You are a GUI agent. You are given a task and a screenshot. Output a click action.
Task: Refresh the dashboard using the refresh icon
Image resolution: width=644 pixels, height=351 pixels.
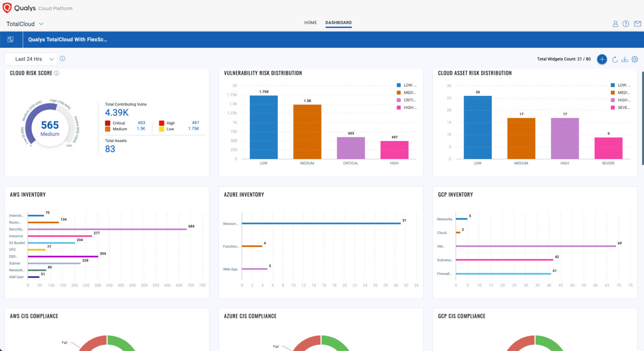(x=615, y=59)
